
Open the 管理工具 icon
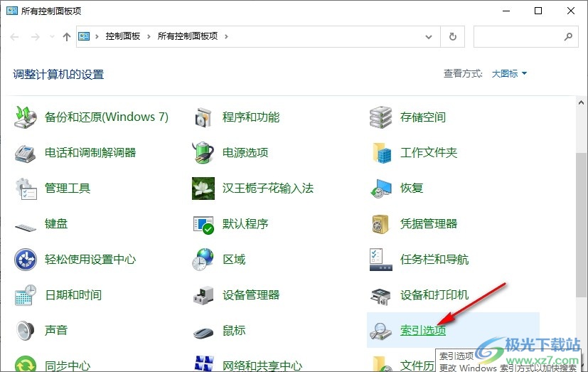[x=26, y=188]
